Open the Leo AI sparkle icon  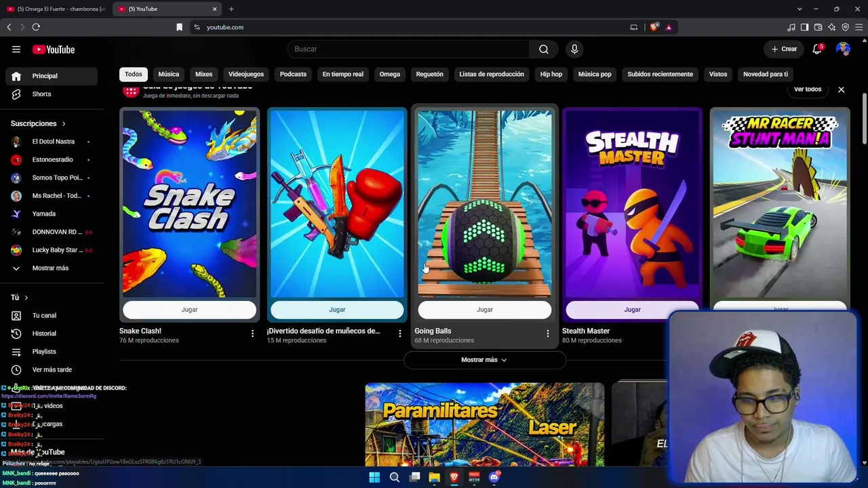pos(831,27)
